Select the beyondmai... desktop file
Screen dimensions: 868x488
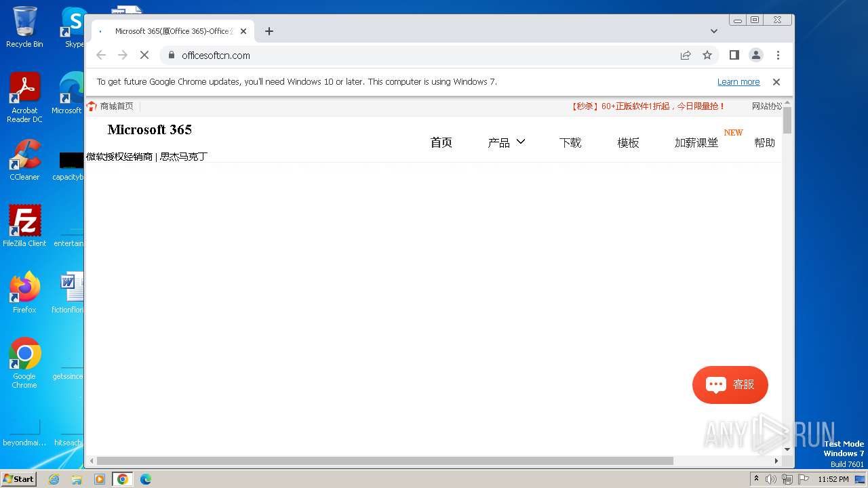click(24, 432)
